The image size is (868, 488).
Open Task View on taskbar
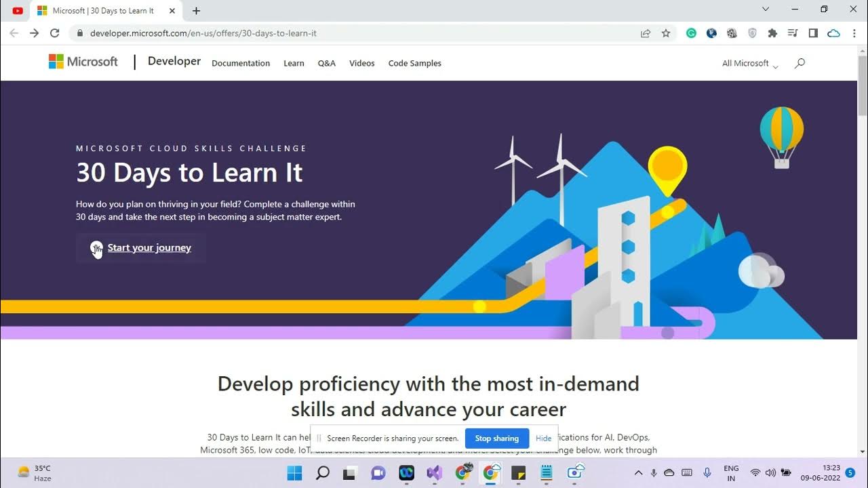point(349,472)
